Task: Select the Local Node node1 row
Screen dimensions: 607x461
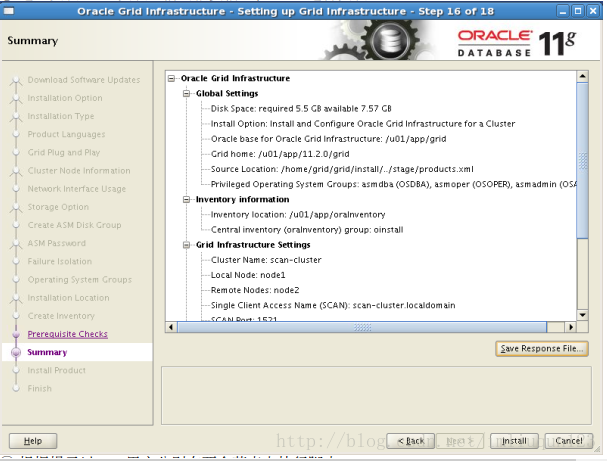Action: [x=248, y=275]
